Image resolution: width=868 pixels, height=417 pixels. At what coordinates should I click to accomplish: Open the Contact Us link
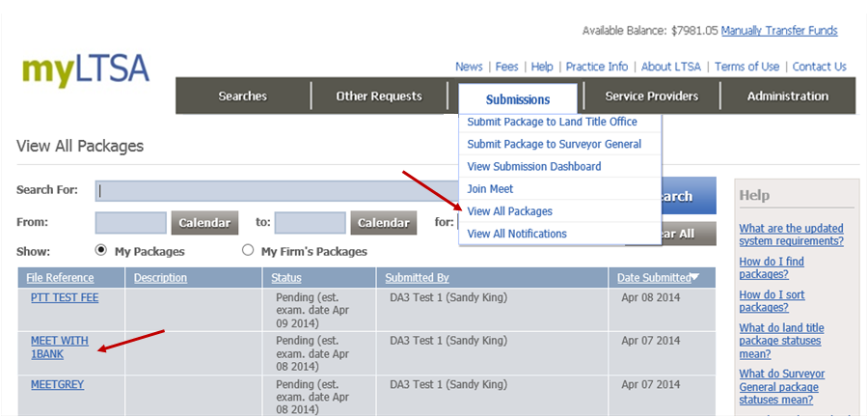tap(819, 67)
